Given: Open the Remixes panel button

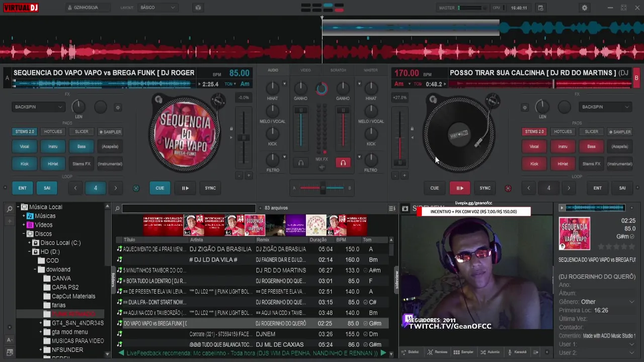Looking at the screenshot, I should point(438,352).
